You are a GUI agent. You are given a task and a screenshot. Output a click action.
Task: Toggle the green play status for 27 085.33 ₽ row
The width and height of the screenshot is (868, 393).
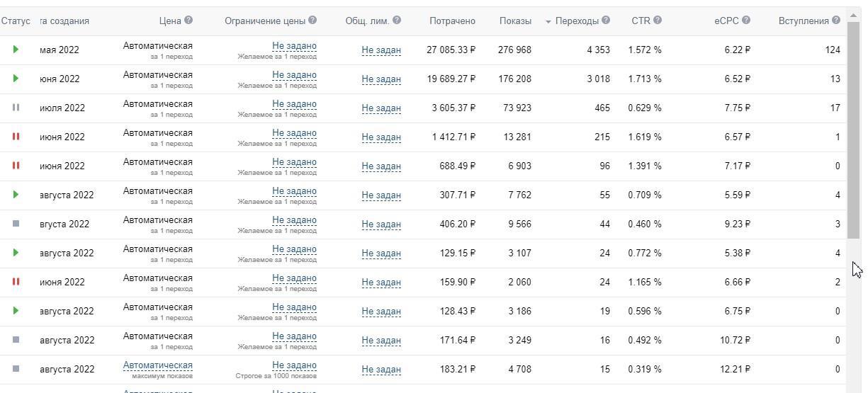[16, 50]
